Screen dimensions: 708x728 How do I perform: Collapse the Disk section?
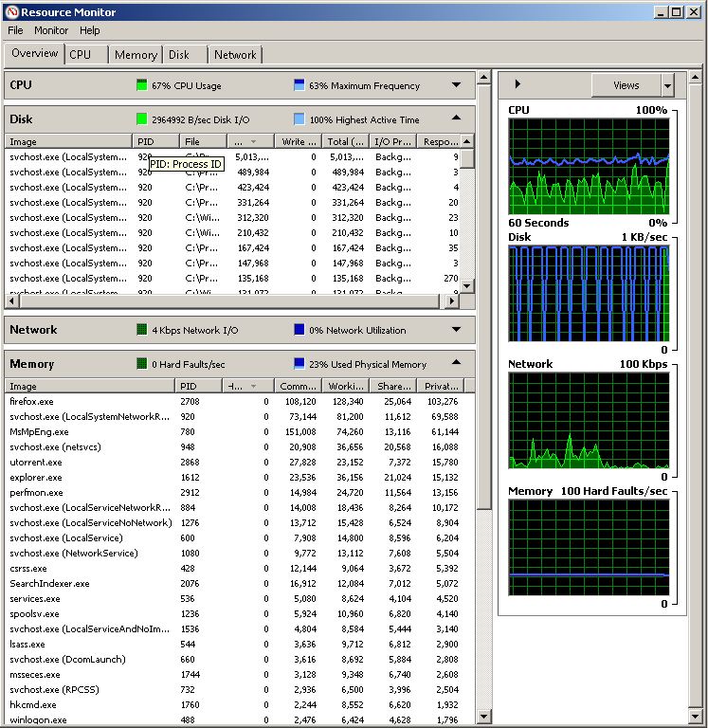pyautogui.click(x=456, y=118)
